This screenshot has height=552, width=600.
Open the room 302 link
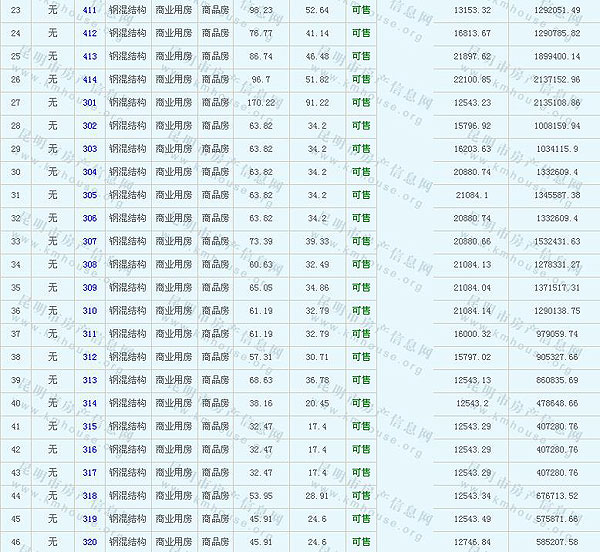(x=90, y=126)
